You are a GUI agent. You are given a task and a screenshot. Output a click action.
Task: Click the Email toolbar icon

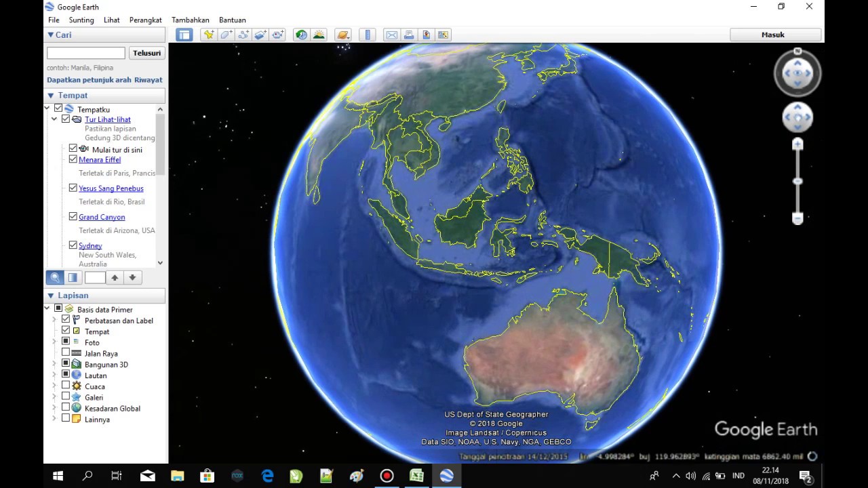pyautogui.click(x=391, y=35)
